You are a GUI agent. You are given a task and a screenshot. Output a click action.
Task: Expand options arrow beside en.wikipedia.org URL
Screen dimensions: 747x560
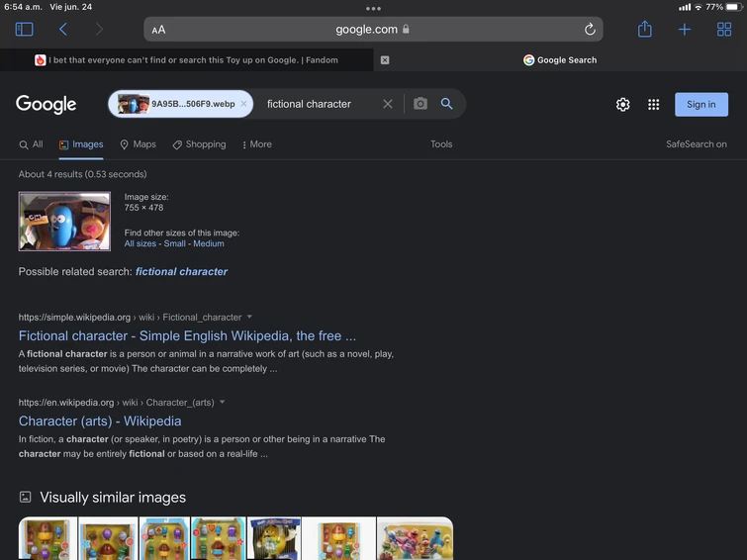pyautogui.click(x=222, y=403)
